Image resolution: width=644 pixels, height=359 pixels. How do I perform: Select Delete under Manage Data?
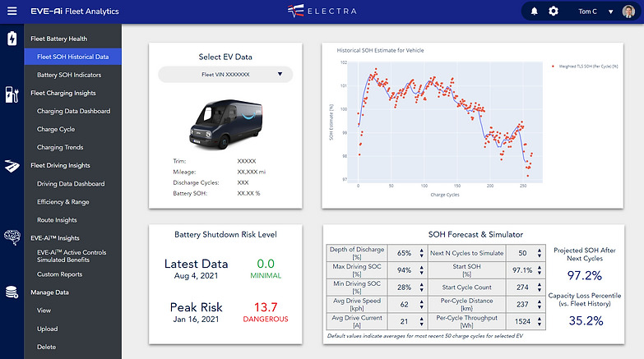[46, 347]
